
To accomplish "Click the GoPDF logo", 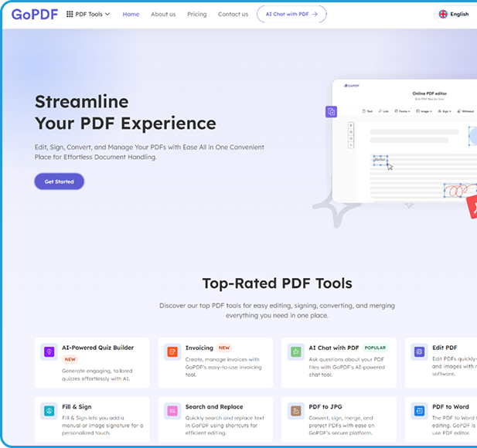I will pyautogui.click(x=34, y=14).
